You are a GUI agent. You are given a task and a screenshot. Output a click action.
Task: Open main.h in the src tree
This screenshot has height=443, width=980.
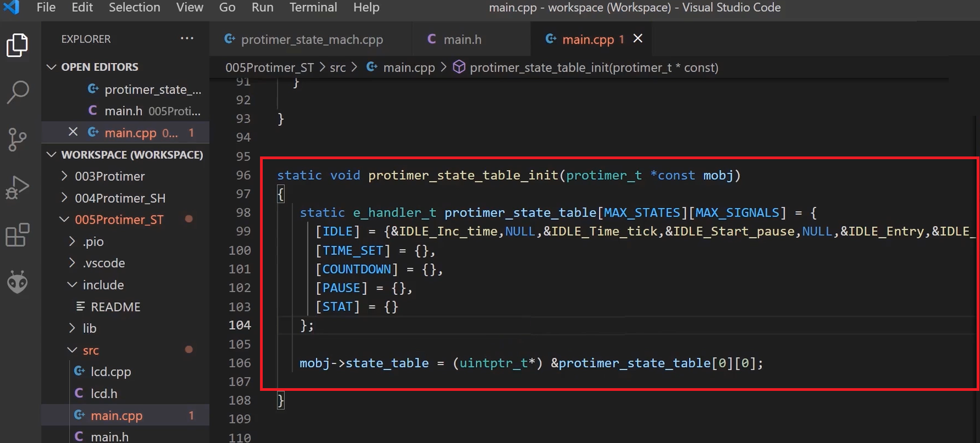(x=110, y=437)
